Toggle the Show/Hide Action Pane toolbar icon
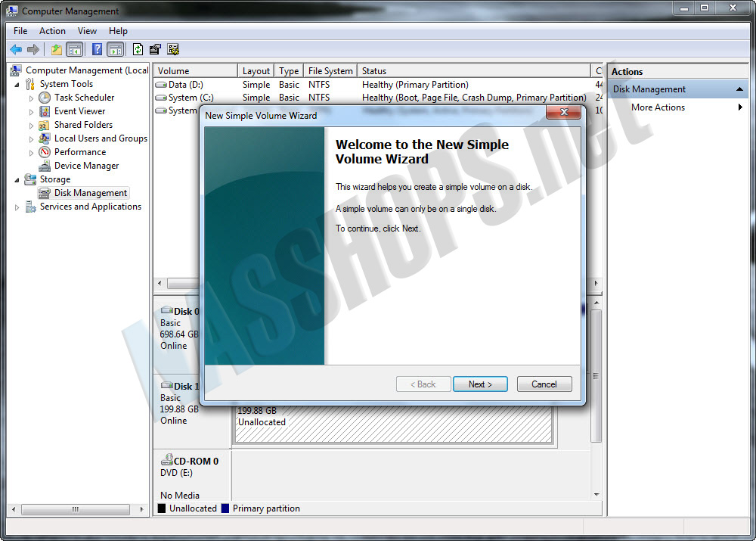Image resolution: width=756 pixels, height=541 pixels. [116, 49]
